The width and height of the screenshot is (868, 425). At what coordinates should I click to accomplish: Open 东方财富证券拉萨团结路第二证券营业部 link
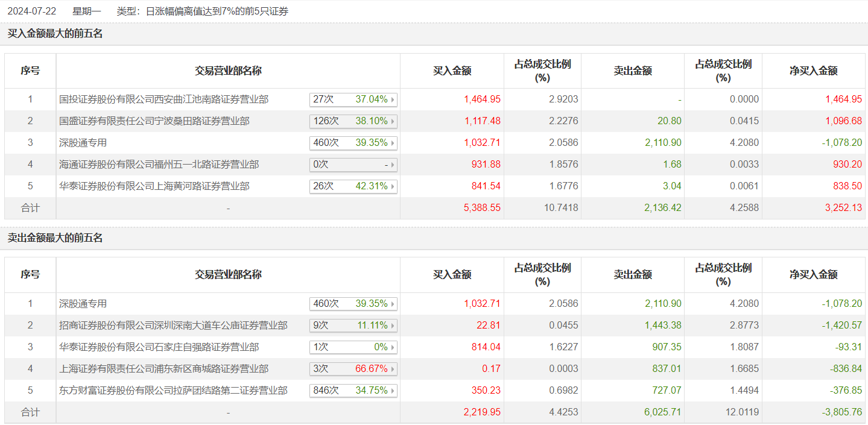tap(174, 391)
